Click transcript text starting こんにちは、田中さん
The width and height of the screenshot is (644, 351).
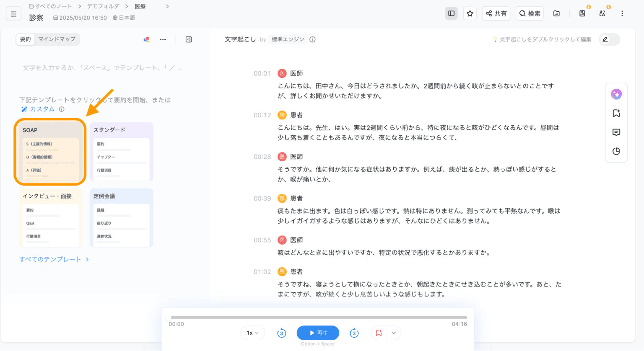416,91
